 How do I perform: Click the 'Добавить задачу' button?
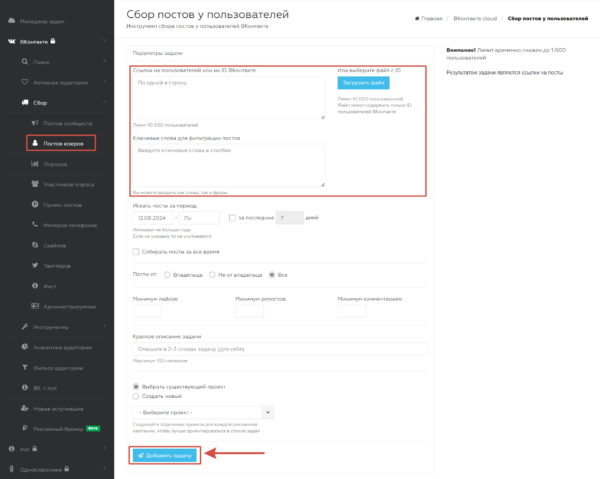coord(165,455)
